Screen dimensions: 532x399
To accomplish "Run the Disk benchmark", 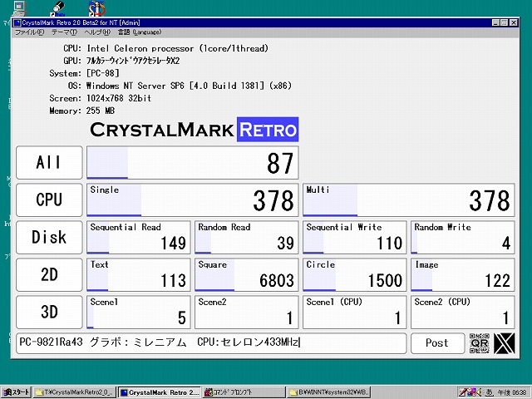I will [x=49, y=237].
